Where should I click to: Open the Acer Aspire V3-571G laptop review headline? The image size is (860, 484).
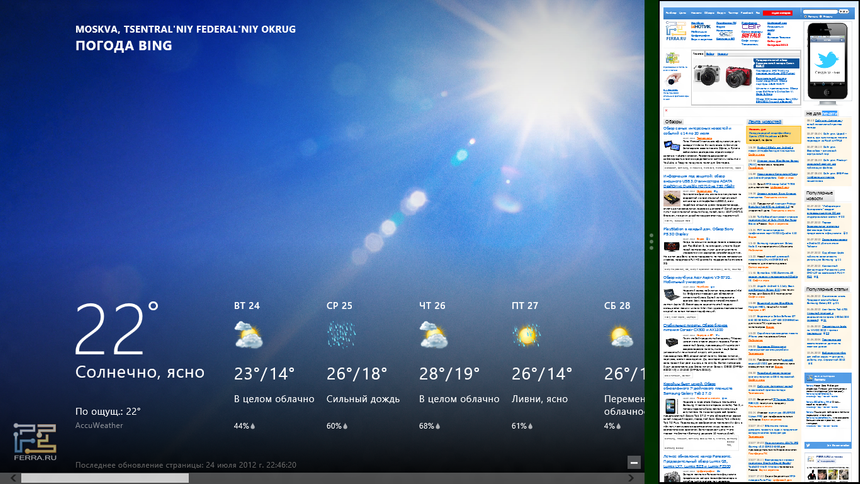pyautogui.click(x=698, y=280)
